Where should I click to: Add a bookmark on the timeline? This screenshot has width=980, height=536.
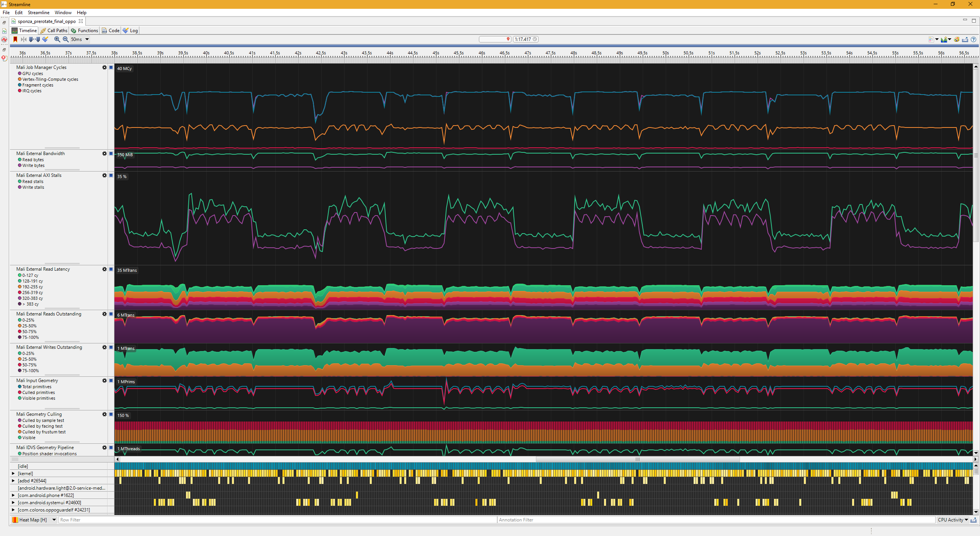15,39
